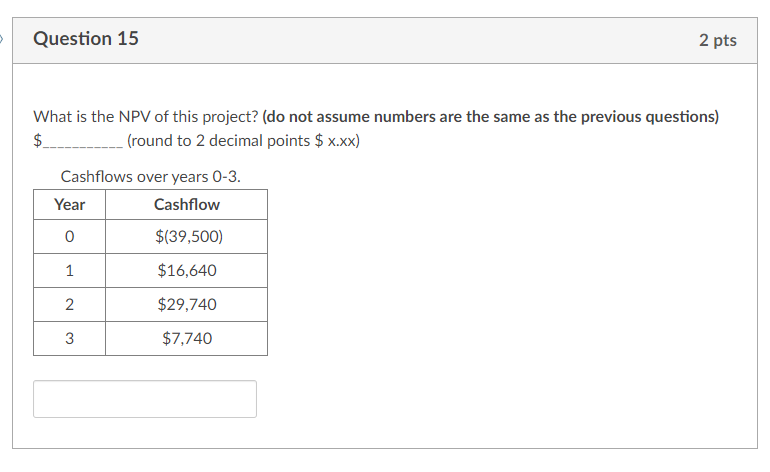Click the Year 2 cell
The image size is (770, 472).
[69, 304]
